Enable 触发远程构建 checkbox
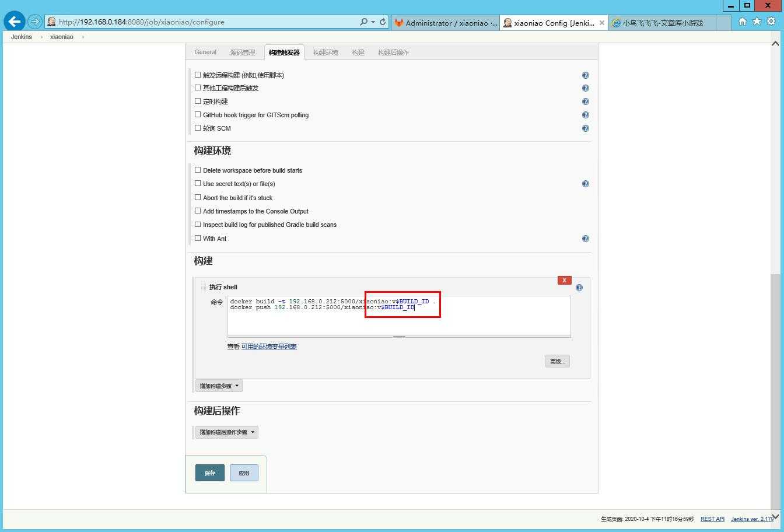 (198, 75)
